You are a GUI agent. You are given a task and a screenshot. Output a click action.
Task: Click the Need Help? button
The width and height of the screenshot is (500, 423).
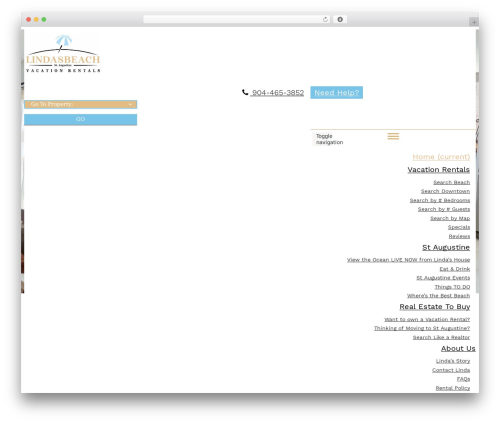336,92
